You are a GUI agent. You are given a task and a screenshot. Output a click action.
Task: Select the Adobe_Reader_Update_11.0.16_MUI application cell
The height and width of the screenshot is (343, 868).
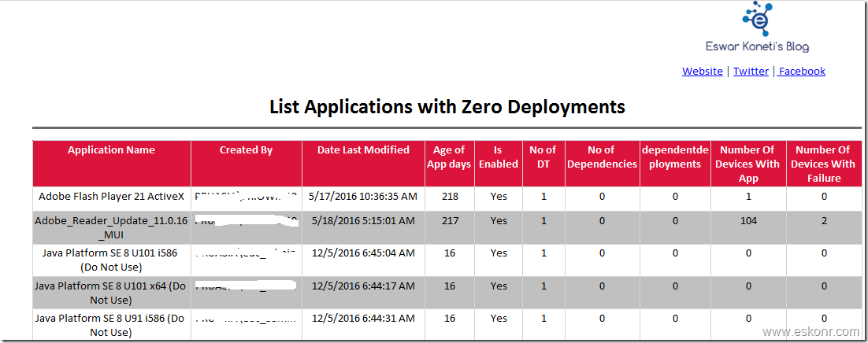pos(111,228)
